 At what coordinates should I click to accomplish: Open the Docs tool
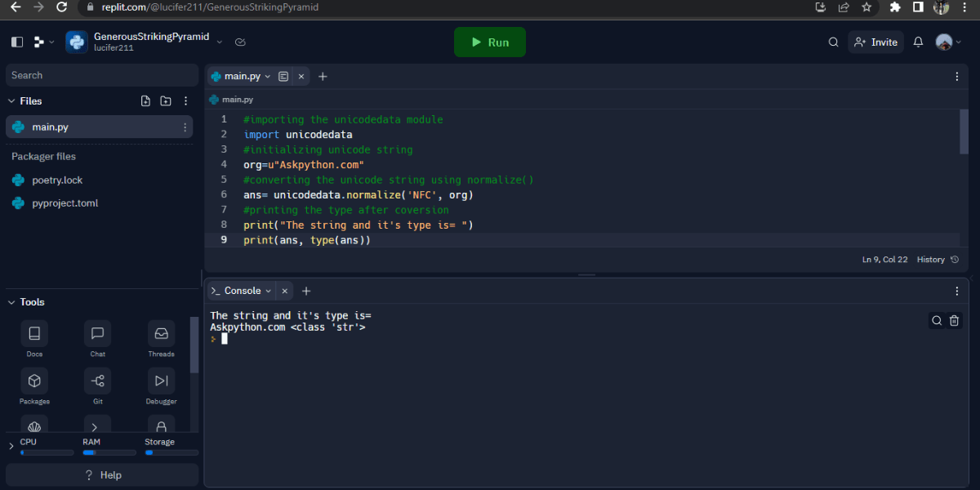34,339
